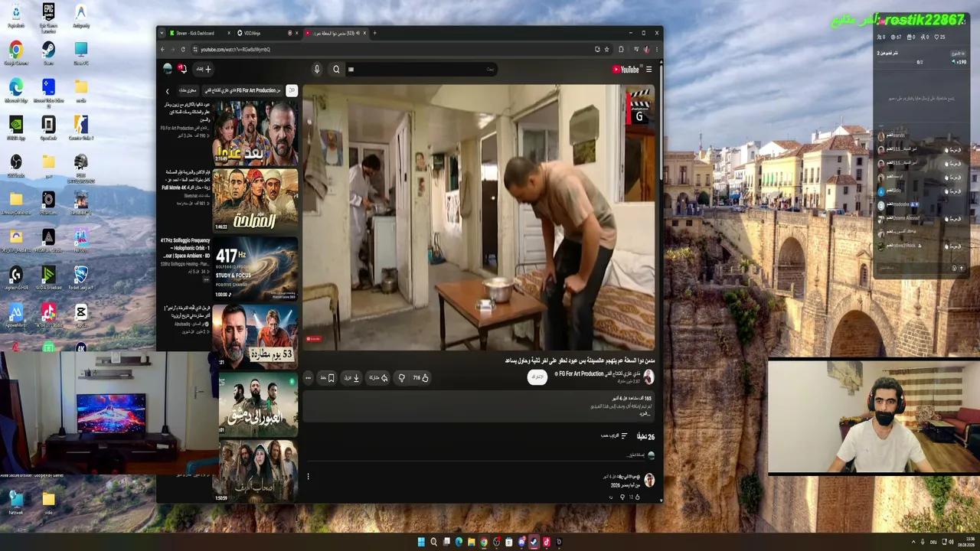Download the current YouTube video

(352, 378)
